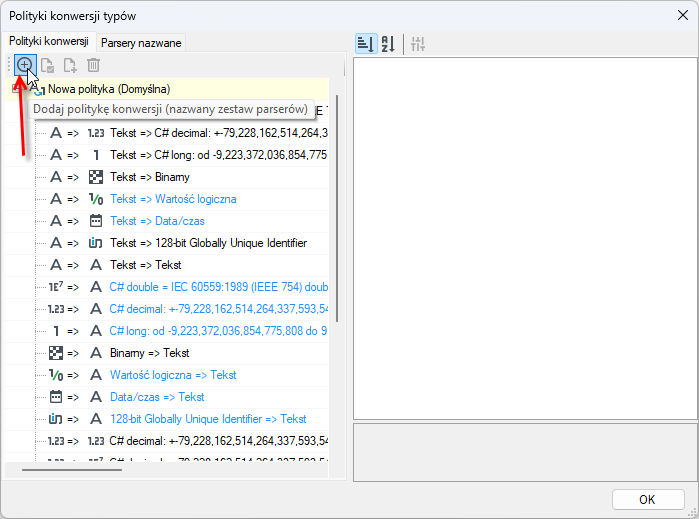Image resolution: width=699 pixels, height=519 pixels.
Task: Select row Tekst => C# long
Action: tap(219, 155)
